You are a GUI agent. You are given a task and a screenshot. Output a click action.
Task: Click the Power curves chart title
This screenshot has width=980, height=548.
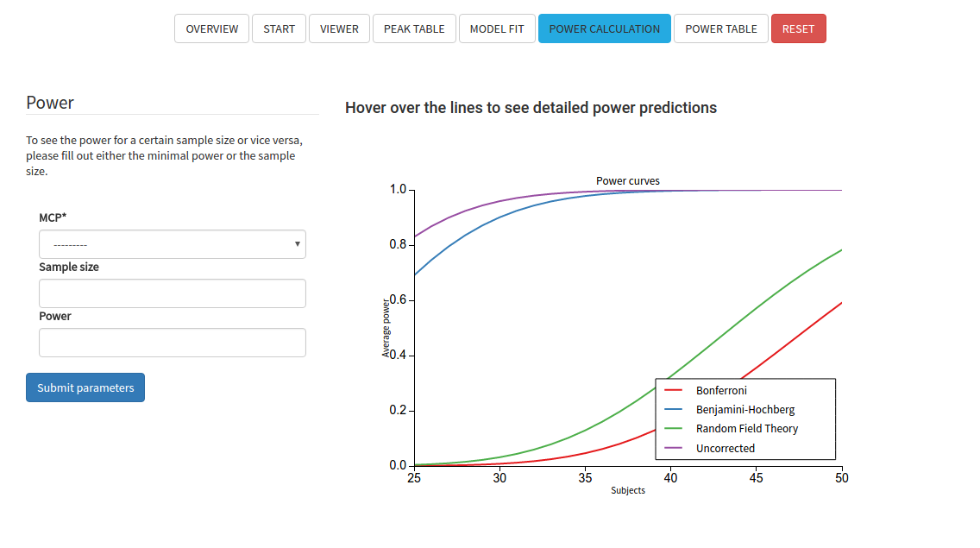(x=627, y=180)
